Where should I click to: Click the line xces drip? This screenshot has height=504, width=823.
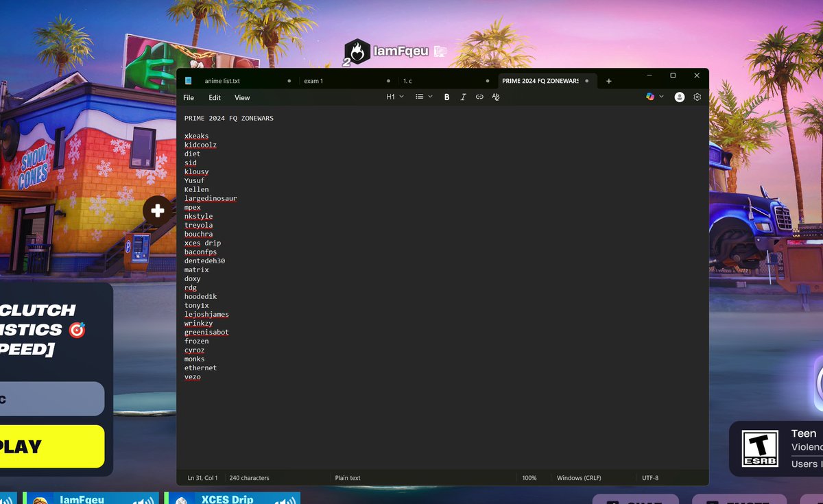(202, 243)
